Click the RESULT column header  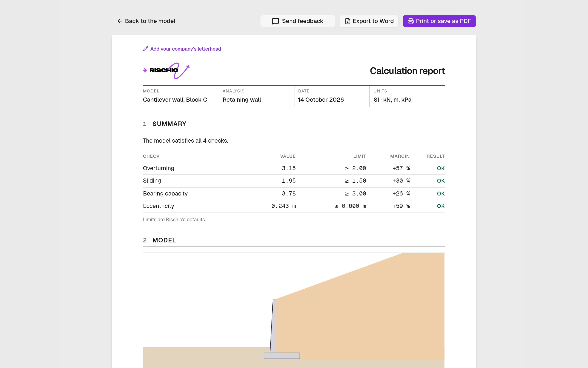[435, 156]
